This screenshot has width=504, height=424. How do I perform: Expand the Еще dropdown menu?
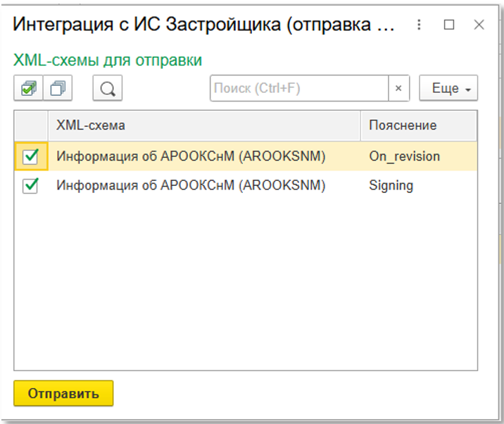tap(448, 88)
